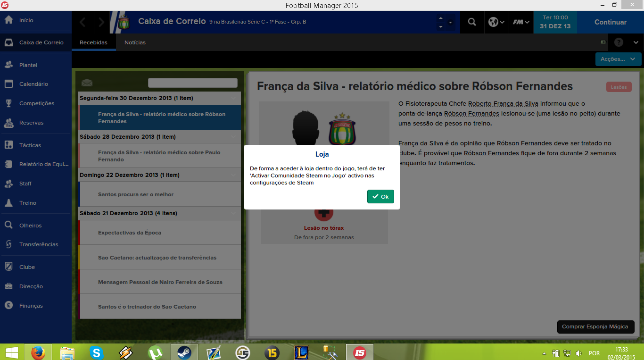Click the small green screen icon near help
The height and width of the screenshot is (360, 644).
pyautogui.click(x=603, y=42)
